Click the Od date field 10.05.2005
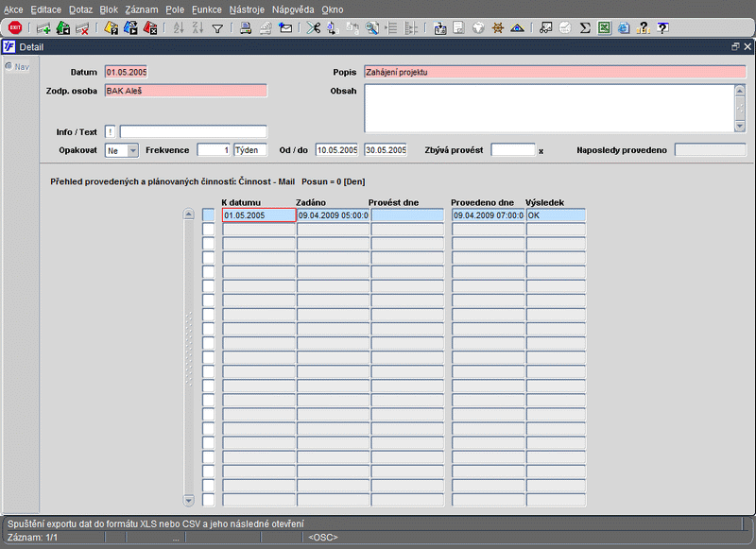Viewport: 756px width, 549px height. click(x=336, y=150)
